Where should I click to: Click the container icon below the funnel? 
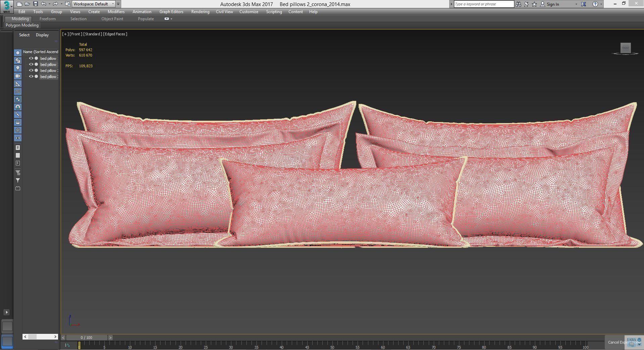click(x=18, y=188)
